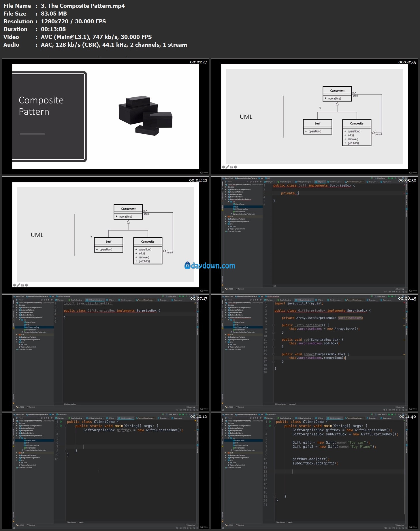420x531 pixels.
Task: Click the Composite class box in the 00:02:55 UML diagram
Action: coord(357,133)
